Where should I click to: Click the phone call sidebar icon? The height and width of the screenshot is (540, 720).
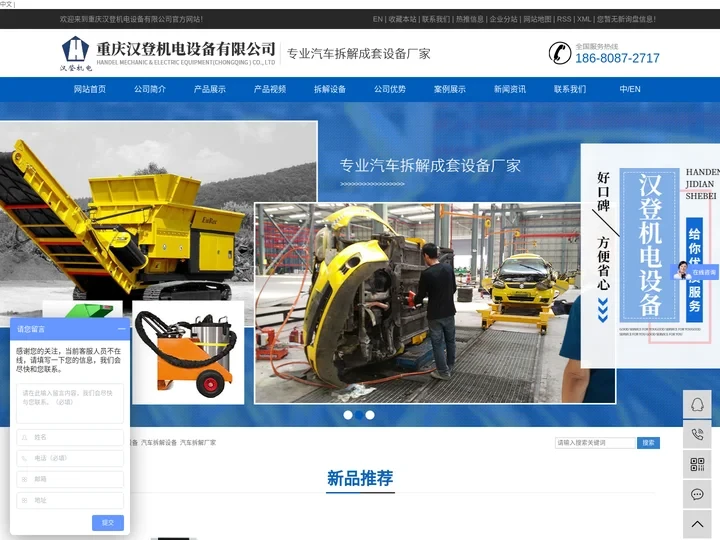point(697,434)
